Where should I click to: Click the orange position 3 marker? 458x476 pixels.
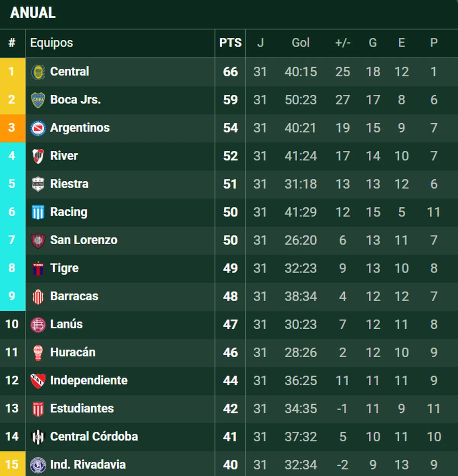[x=12, y=128]
